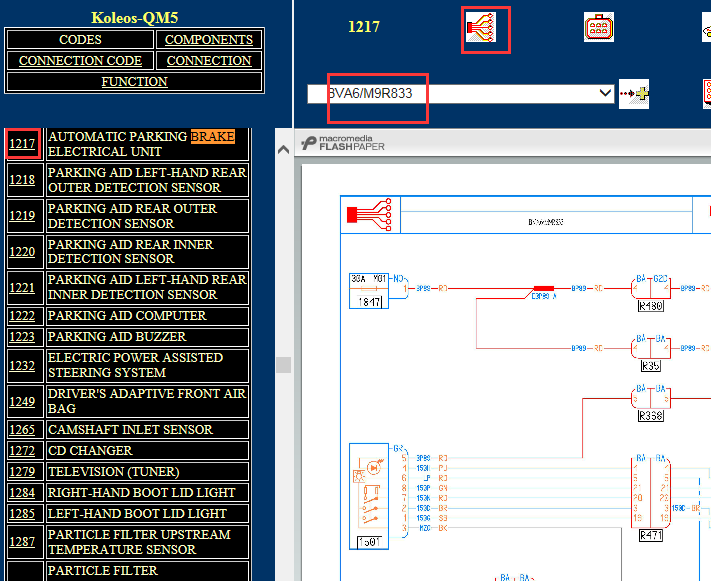Open code link 1272

(22, 450)
